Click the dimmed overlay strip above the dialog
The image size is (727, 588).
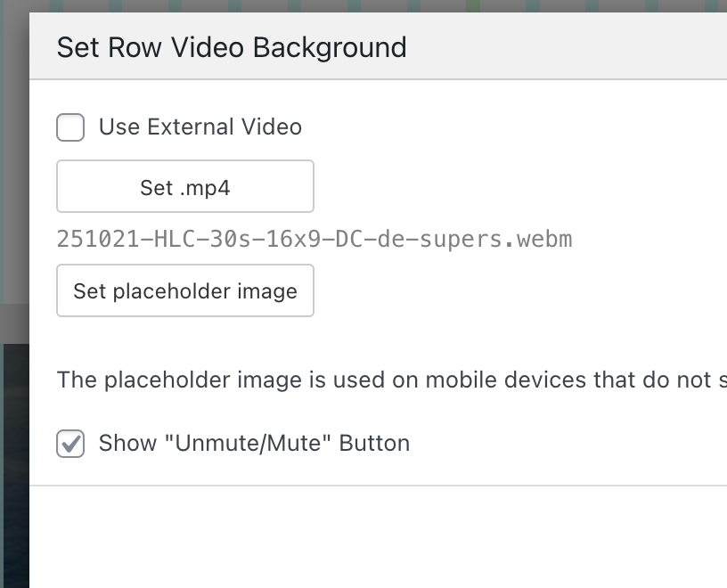point(356,5)
